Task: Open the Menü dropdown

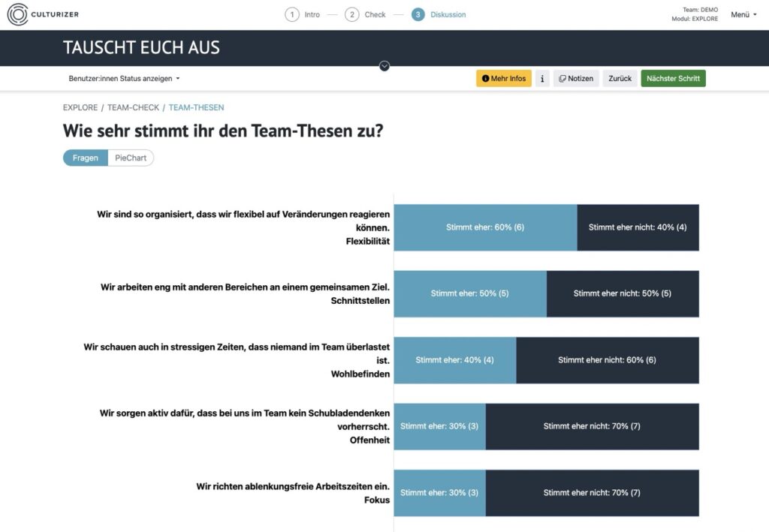Action: [x=743, y=15]
